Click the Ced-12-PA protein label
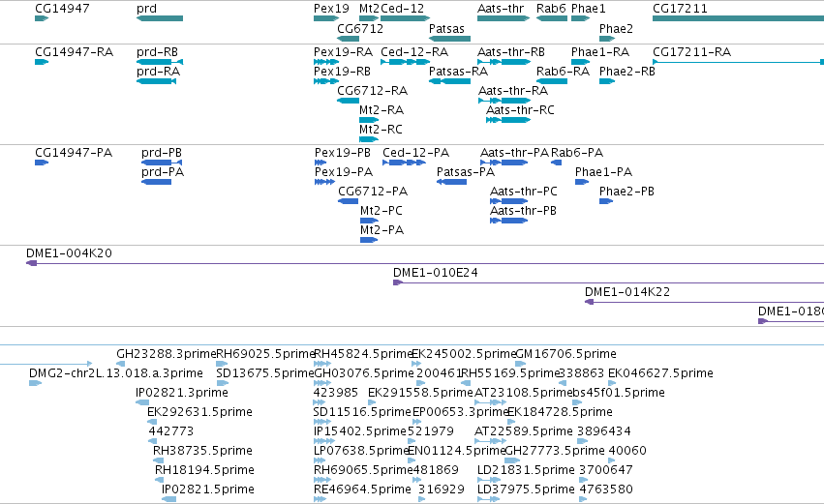The height and width of the screenshot is (504, 824). click(x=416, y=153)
